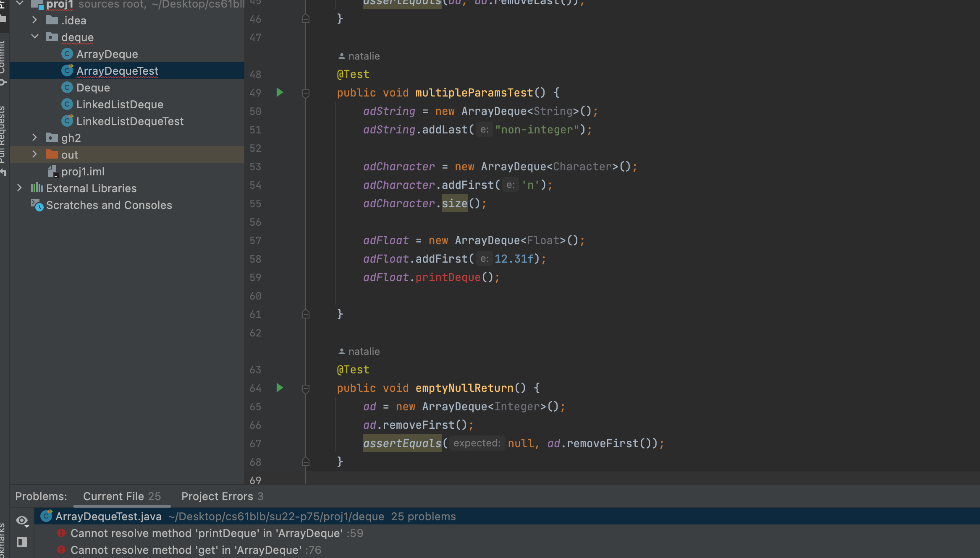This screenshot has width=980, height=558.
Task: Click the orange out folder icon
Action: pos(52,154)
